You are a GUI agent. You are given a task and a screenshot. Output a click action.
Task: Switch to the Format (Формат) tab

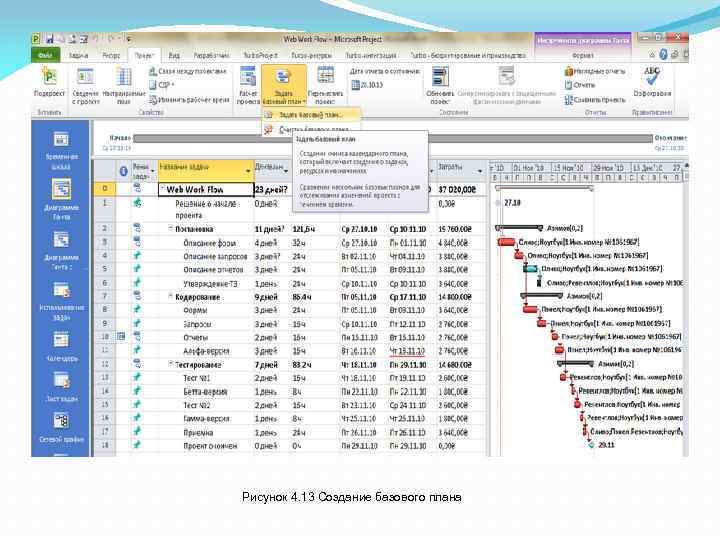583,55
